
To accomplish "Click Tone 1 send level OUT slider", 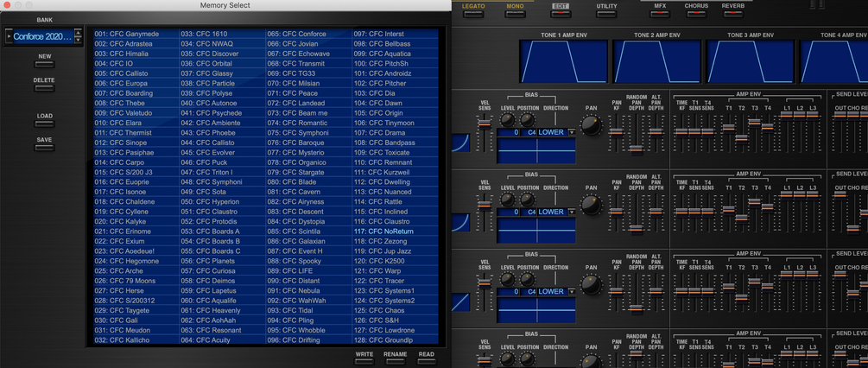I will click(839, 115).
